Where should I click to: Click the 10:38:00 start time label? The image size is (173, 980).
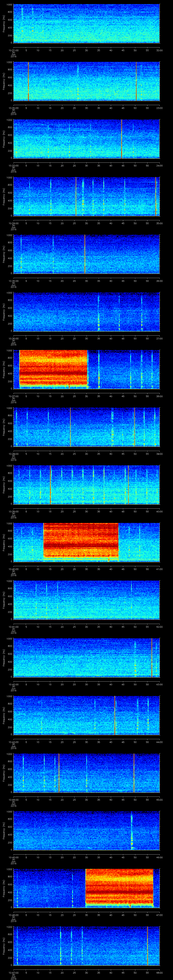pyautogui.click(x=13, y=454)
